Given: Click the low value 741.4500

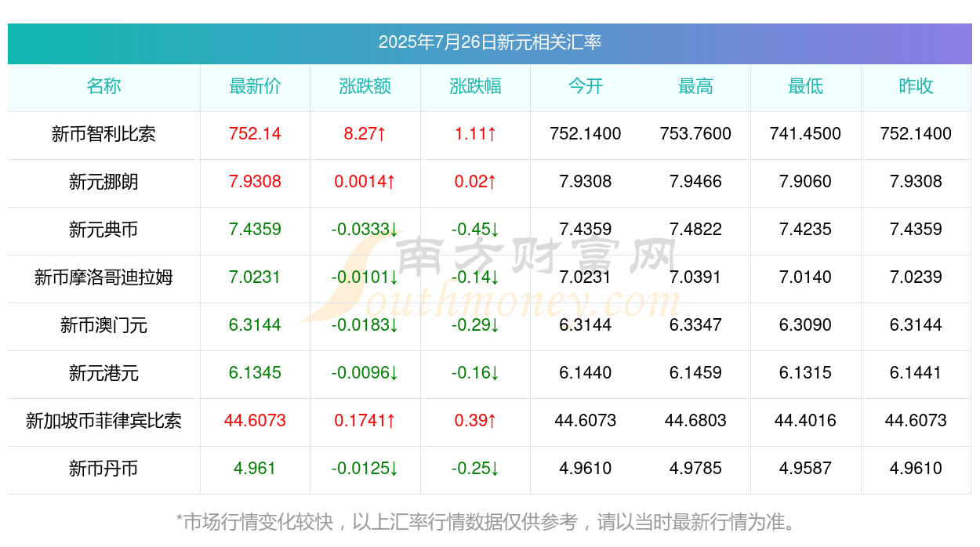Looking at the screenshot, I should (x=805, y=134).
